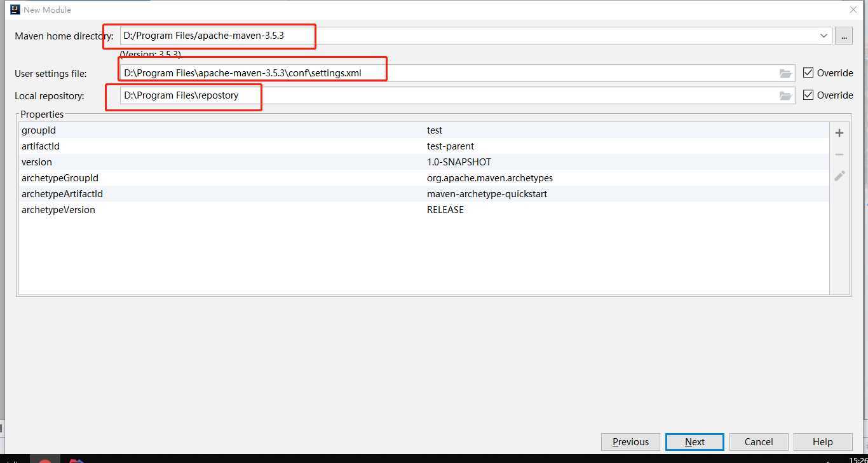Select the artifactId property row

424,146
